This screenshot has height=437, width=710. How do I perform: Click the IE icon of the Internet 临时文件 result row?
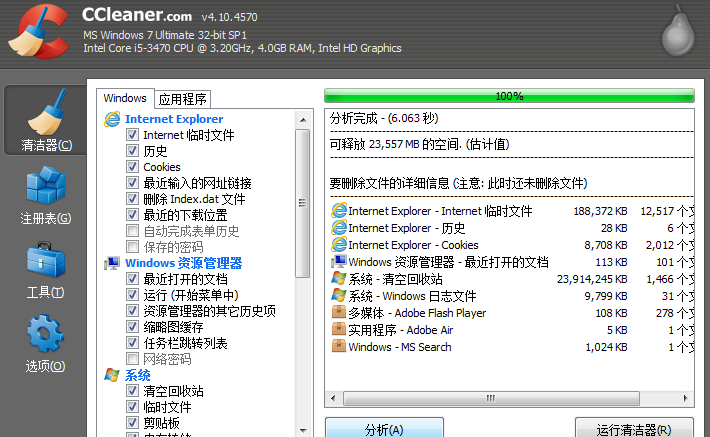tap(339, 211)
